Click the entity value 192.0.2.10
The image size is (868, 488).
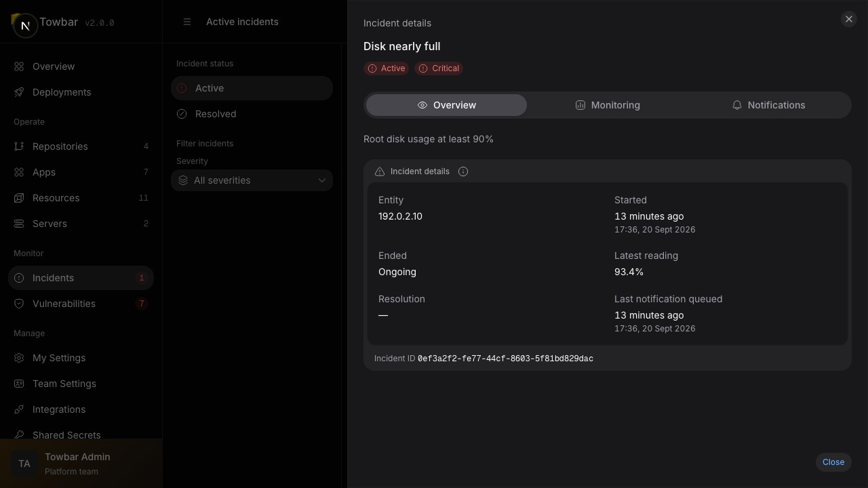[x=400, y=216]
